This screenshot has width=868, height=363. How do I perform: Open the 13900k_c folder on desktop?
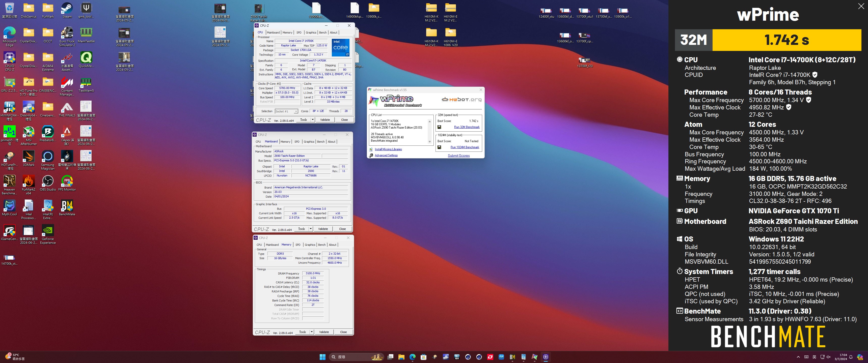pyautogui.click(x=374, y=10)
